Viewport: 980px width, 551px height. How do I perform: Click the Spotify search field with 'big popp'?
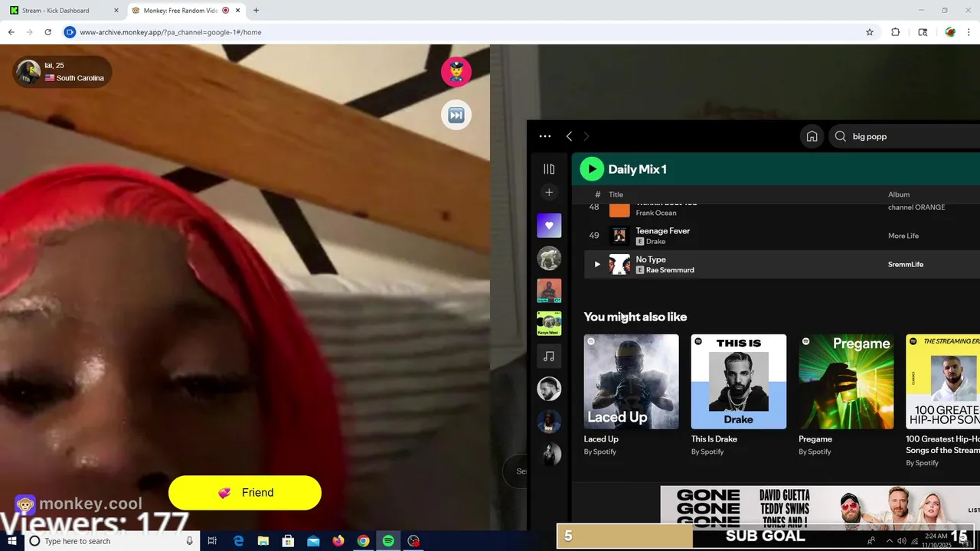905,136
